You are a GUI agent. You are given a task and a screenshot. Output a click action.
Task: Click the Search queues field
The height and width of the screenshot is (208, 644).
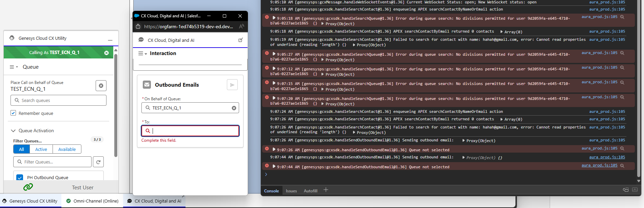point(58,100)
